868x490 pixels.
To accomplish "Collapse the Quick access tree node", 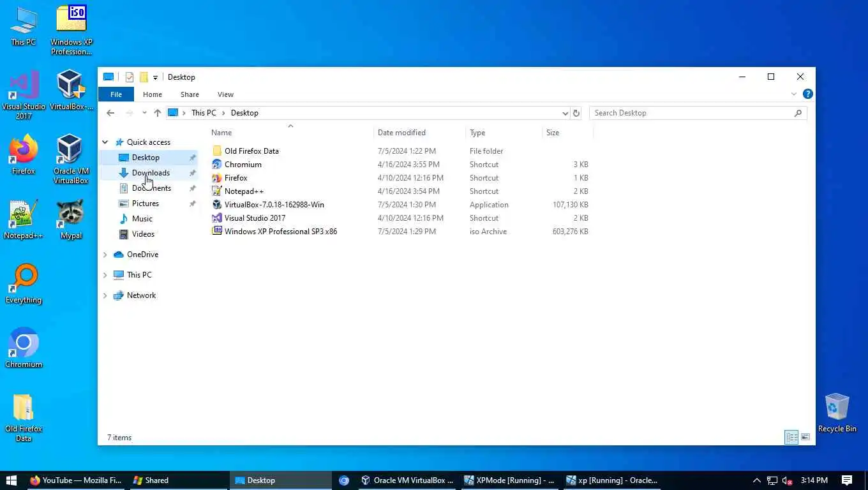I will click(105, 142).
